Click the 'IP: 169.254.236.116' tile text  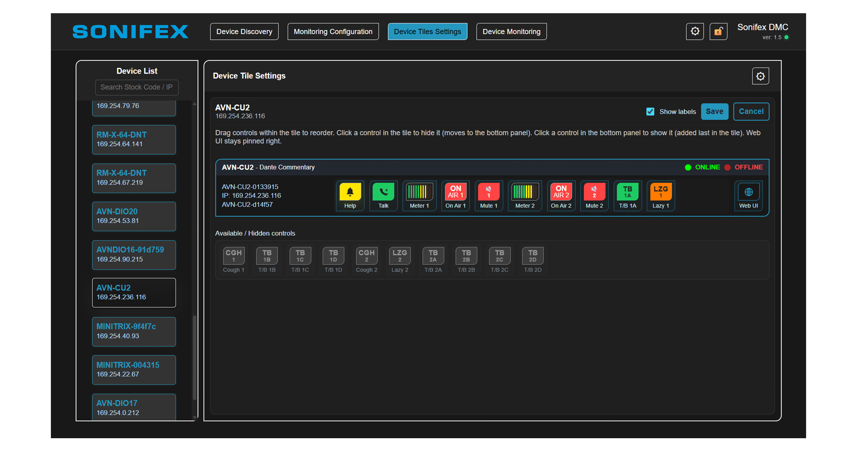point(251,196)
